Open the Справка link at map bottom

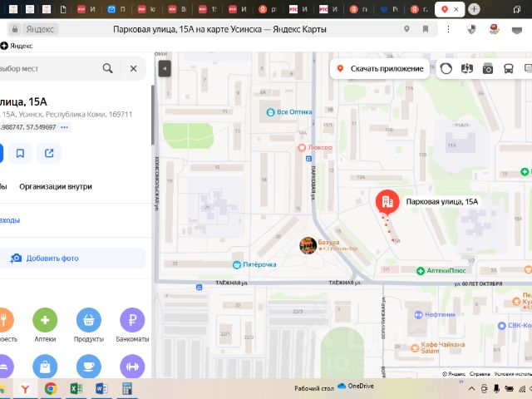pos(480,374)
